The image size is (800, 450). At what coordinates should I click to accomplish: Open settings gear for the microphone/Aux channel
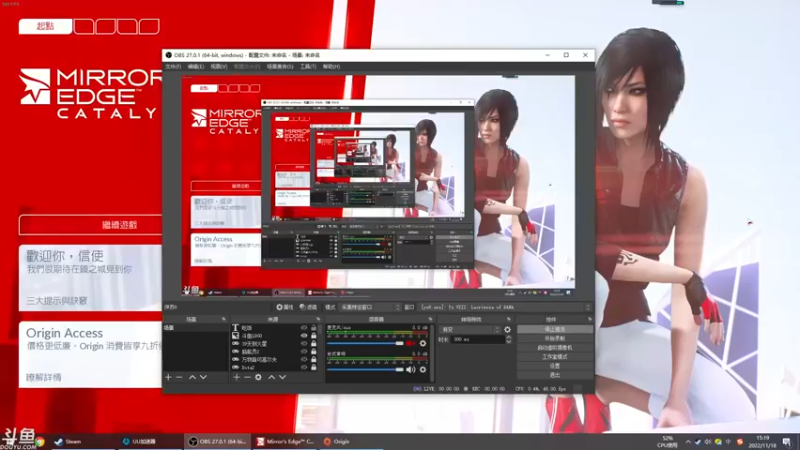click(x=422, y=343)
